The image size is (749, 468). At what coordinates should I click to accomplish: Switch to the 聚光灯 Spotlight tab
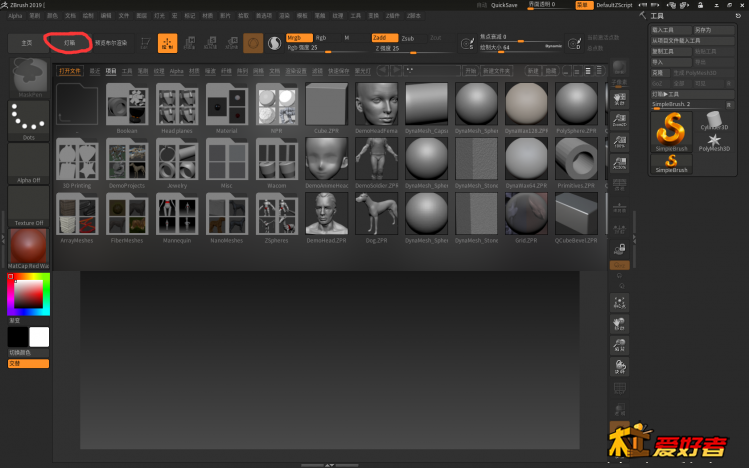coord(363,71)
